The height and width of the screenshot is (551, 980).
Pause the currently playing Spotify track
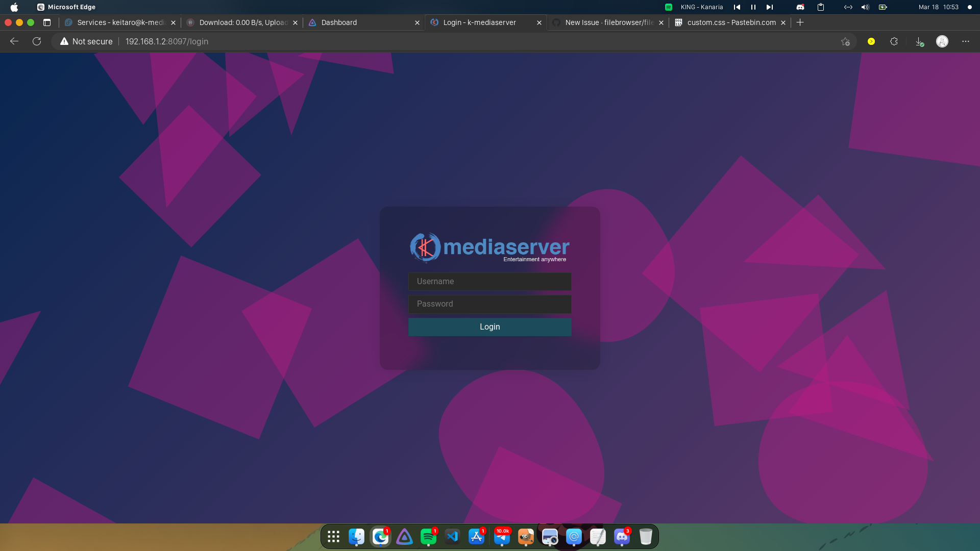point(753,7)
